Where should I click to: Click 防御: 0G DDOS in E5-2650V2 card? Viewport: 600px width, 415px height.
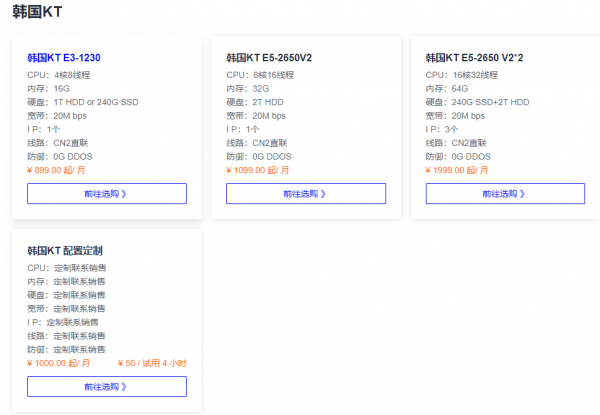pyautogui.click(x=259, y=156)
